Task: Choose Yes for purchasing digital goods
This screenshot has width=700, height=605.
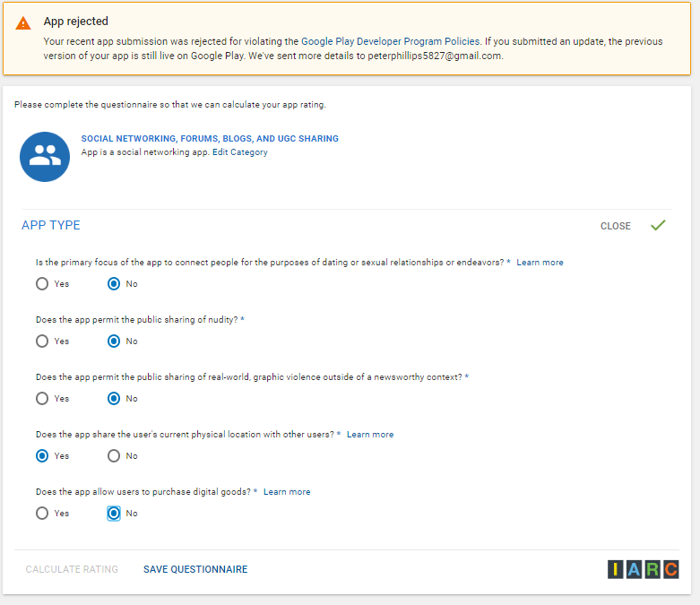Action: tap(42, 514)
